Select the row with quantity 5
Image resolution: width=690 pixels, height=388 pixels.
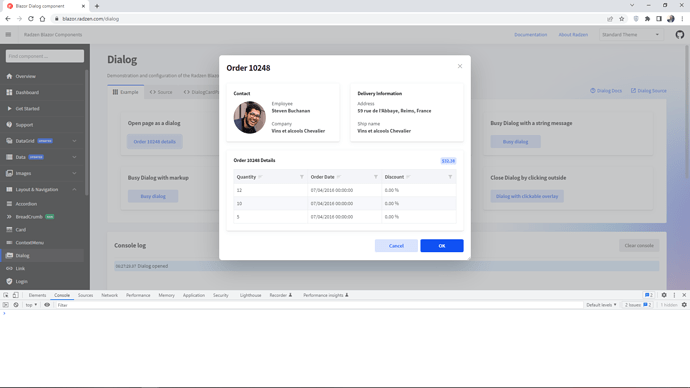coord(345,217)
